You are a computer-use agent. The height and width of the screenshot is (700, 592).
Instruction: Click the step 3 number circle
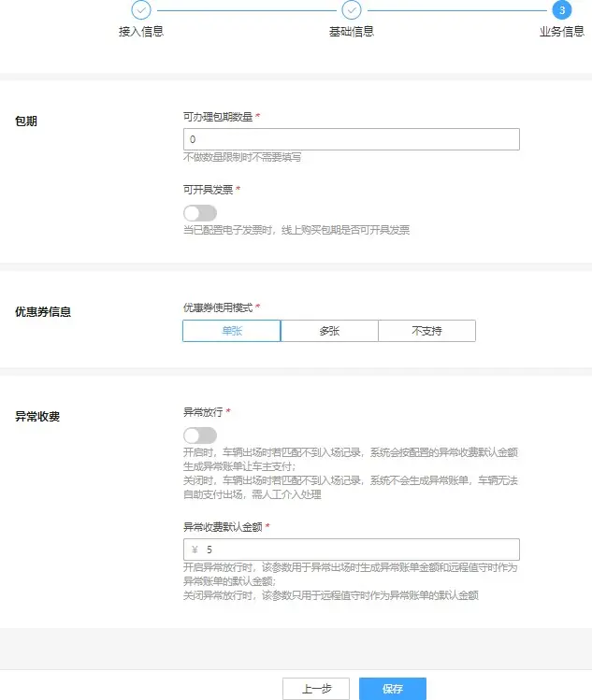pyautogui.click(x=561, y=10)
